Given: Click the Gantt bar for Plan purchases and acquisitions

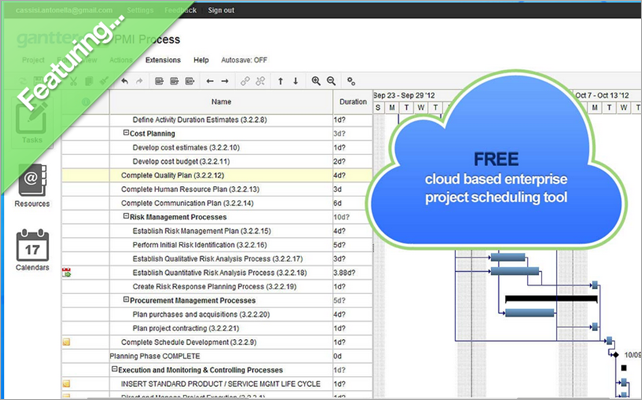Looking at the screenshot, I should click(x=530, y=313).
